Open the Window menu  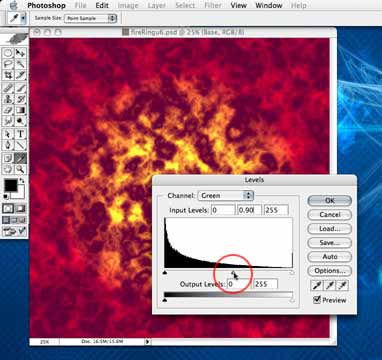click(x=269, y=6)
